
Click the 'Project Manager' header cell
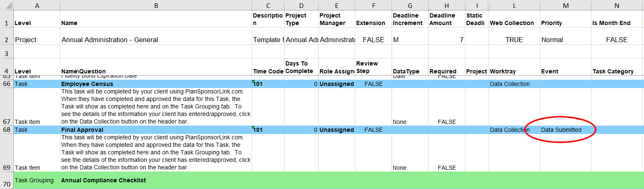pyautogui.click(x=337, y=19)
